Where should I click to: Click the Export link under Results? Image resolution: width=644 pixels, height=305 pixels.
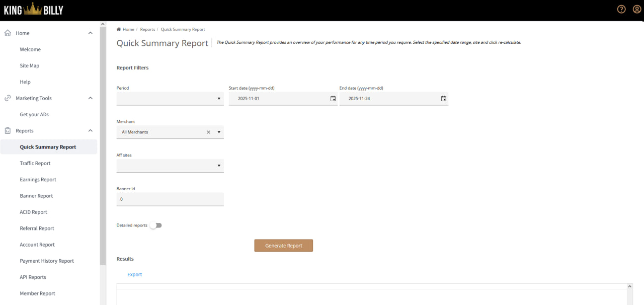pyautogui.click(x=134, y=274)
